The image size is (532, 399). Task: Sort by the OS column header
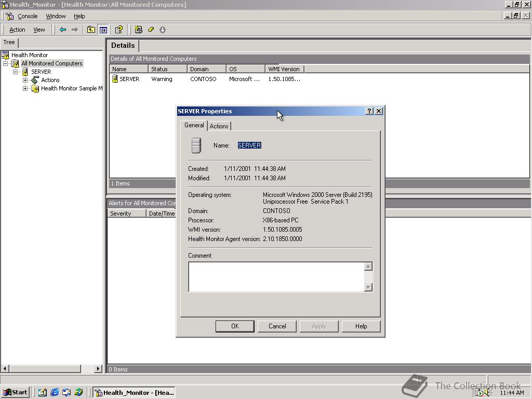pos(246,69)
